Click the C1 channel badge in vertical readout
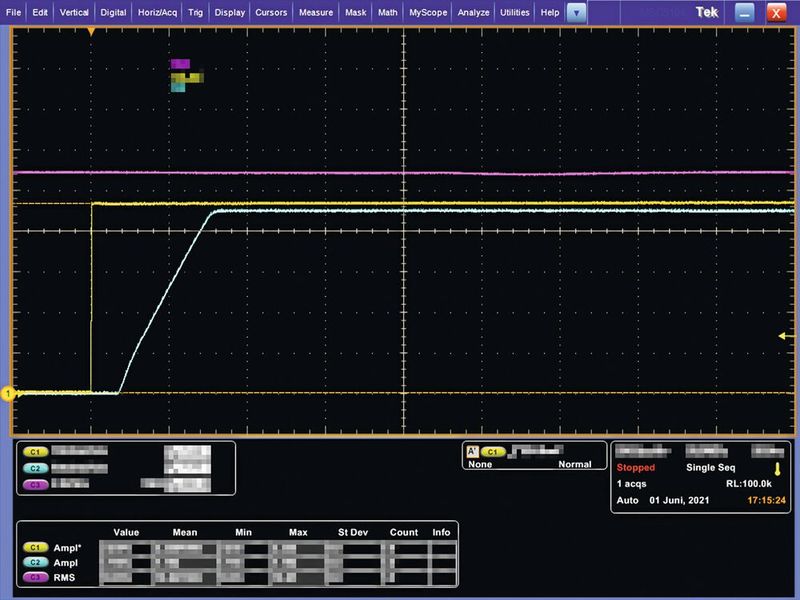 click(34, 451)
